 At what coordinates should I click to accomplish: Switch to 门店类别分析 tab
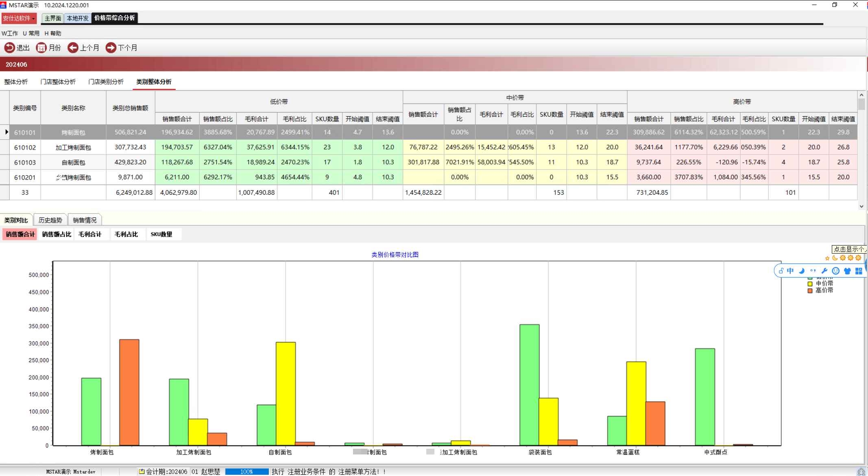[106, 82]
